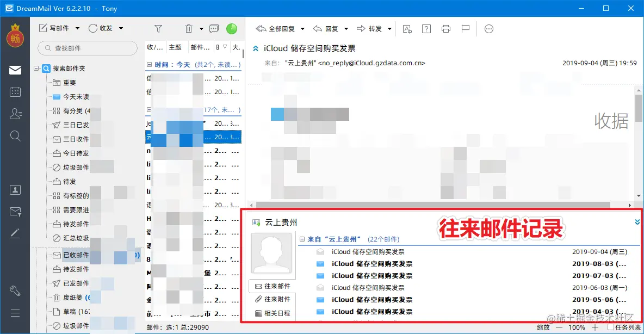Image resolution: width=644 pixels, height=334 pixels.
Task: Open dropdown arrow next to trash icon
Action: (x=201, y=29)
